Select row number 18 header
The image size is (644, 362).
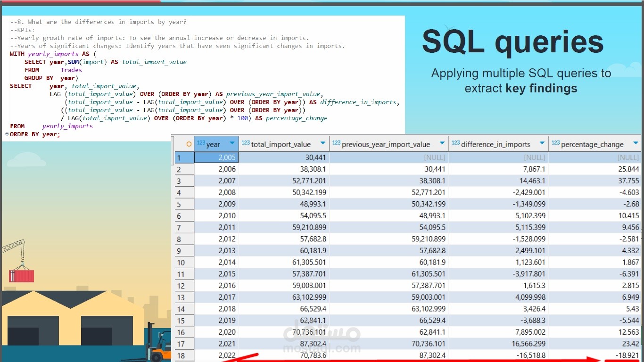point(184,355)
